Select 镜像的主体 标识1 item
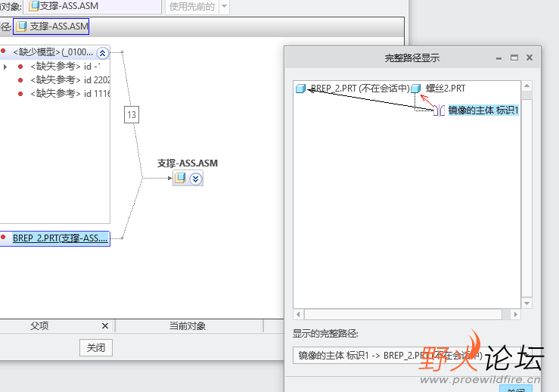The height and width of the screenshot is (392, 559). [x=483, y=110]
